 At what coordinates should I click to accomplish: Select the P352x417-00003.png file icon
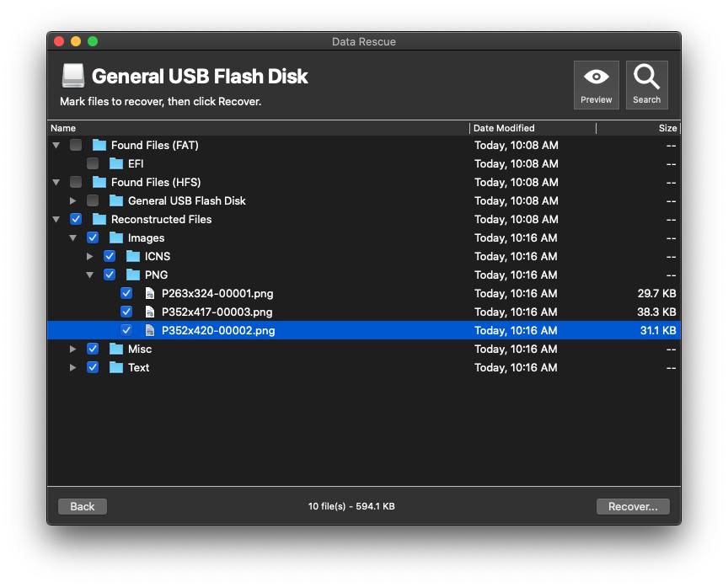coord(150,312)
